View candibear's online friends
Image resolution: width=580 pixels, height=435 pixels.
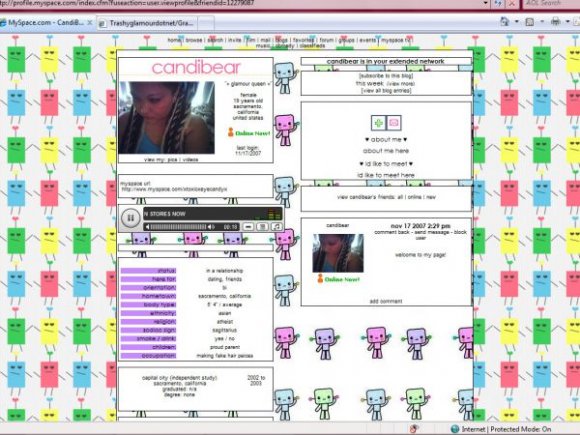click(415, 197)
